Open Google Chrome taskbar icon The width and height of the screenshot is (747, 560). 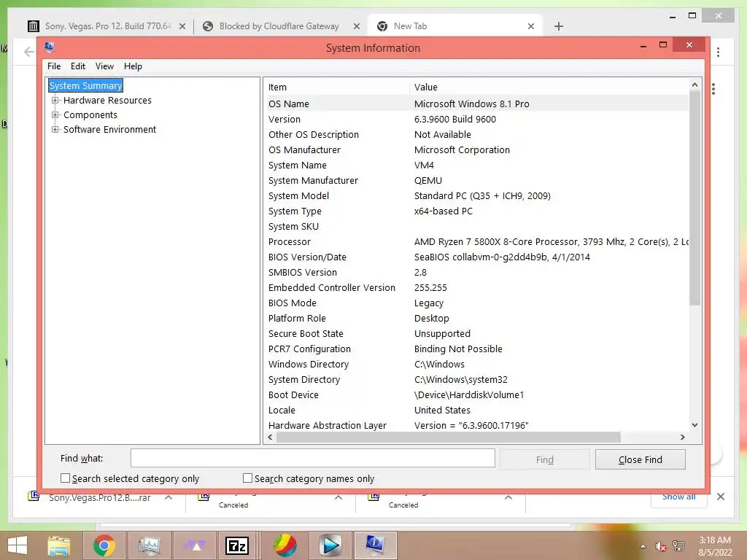pyautogui.click(x=104, y=545)
